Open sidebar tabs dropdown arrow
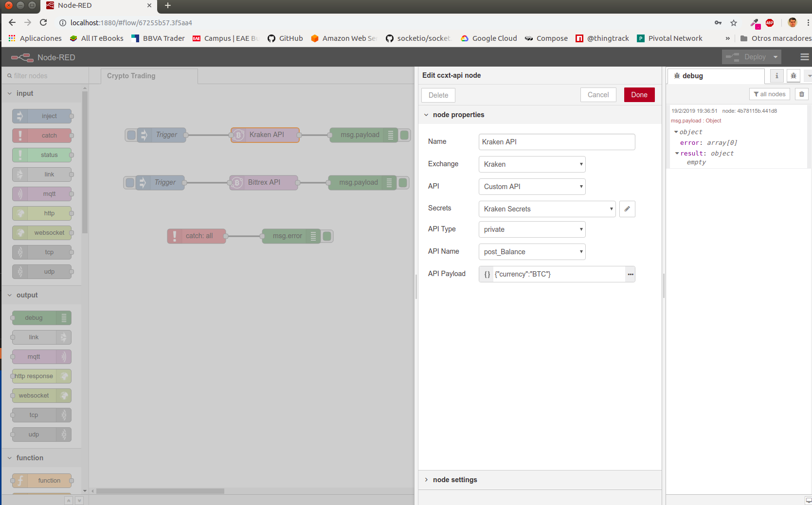The height and width of the screenshot is (505, 812). coord(809,76)
